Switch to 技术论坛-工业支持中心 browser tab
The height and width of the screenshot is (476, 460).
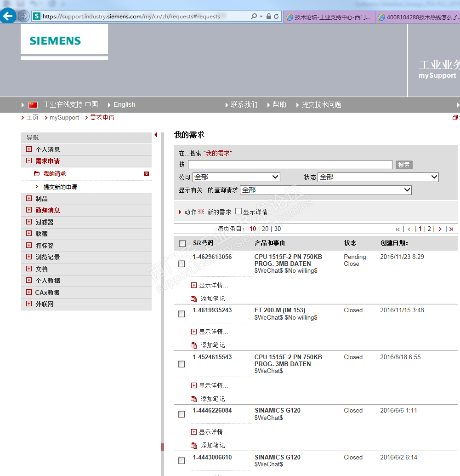click(x=329, y=17)
